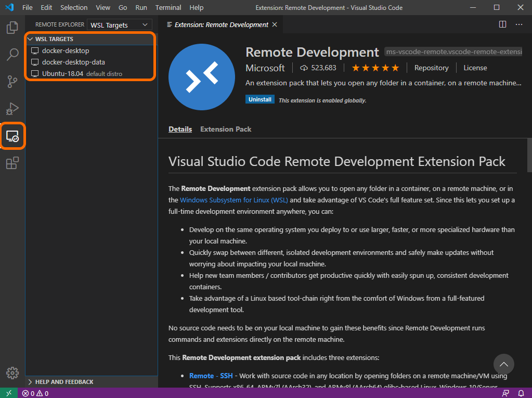Open the Source Control view

12,82
